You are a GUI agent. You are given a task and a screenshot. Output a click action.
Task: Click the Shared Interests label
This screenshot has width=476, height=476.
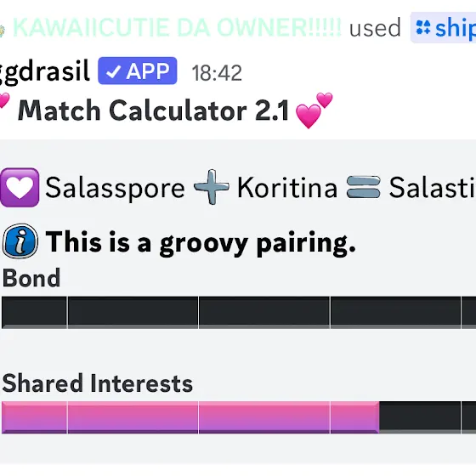tap(98, 383)
